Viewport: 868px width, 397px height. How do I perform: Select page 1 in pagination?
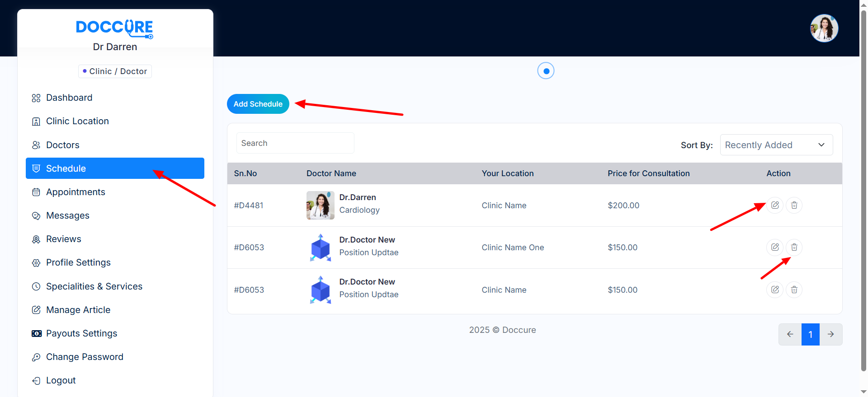810,334
